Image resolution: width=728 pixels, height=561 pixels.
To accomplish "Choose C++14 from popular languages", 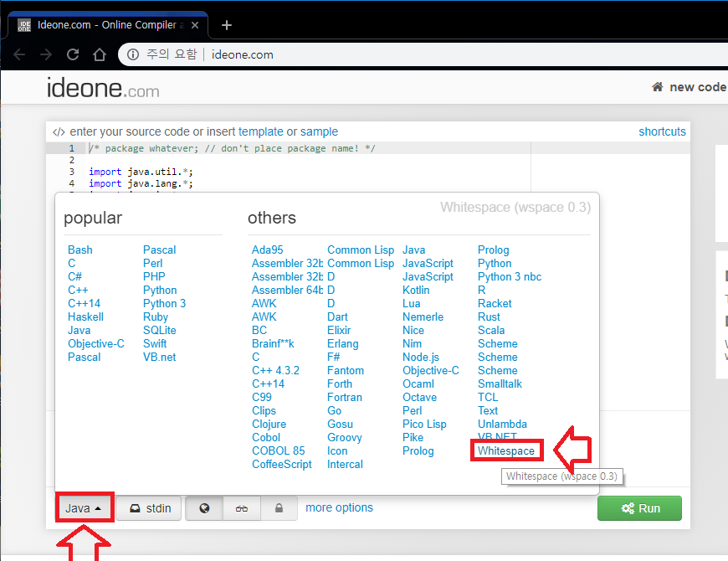I will [84, 304].
